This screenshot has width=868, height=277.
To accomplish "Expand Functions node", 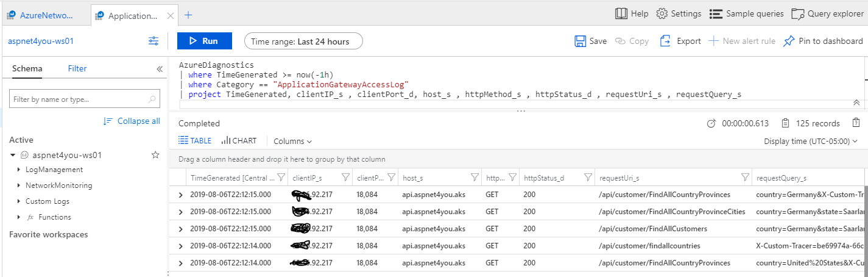I will point(18,217).
